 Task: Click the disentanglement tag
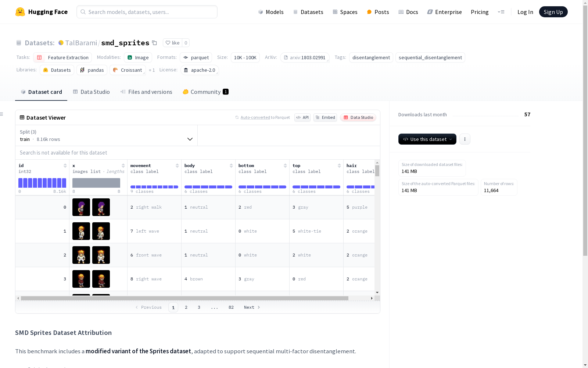[371, 57]
